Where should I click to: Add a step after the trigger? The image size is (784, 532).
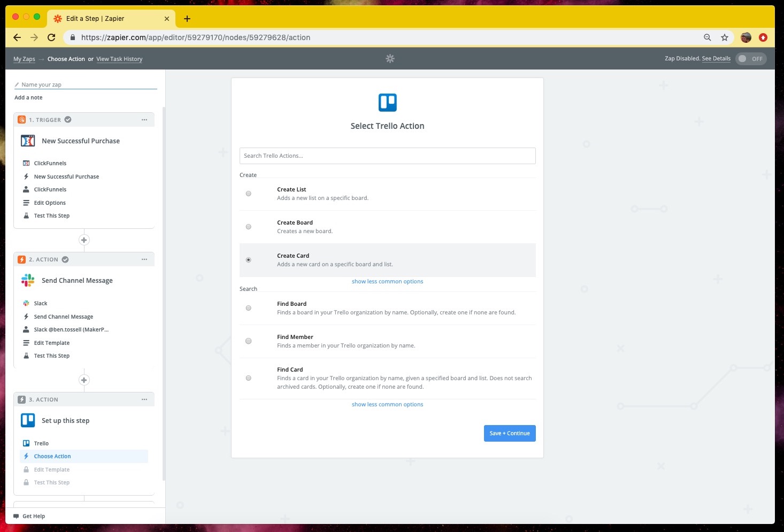click(84, 240)
